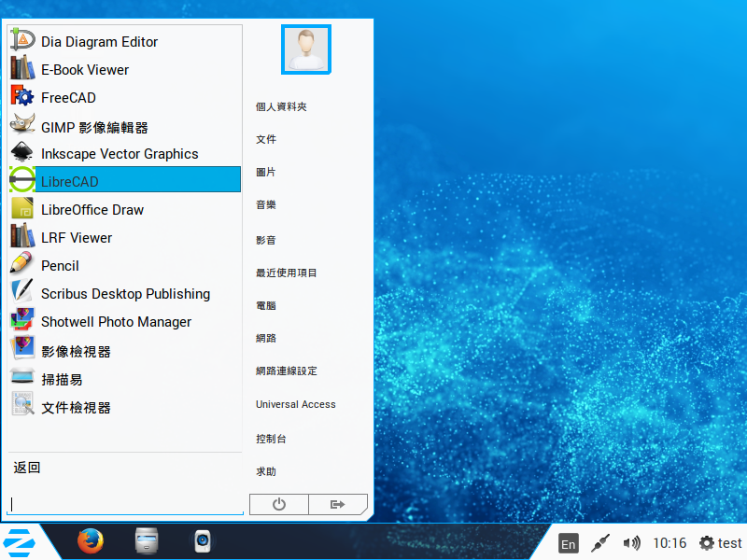Open Dia Diagram Editor label
The height and width of the screenshot is (560, 747).
point(99,42)
